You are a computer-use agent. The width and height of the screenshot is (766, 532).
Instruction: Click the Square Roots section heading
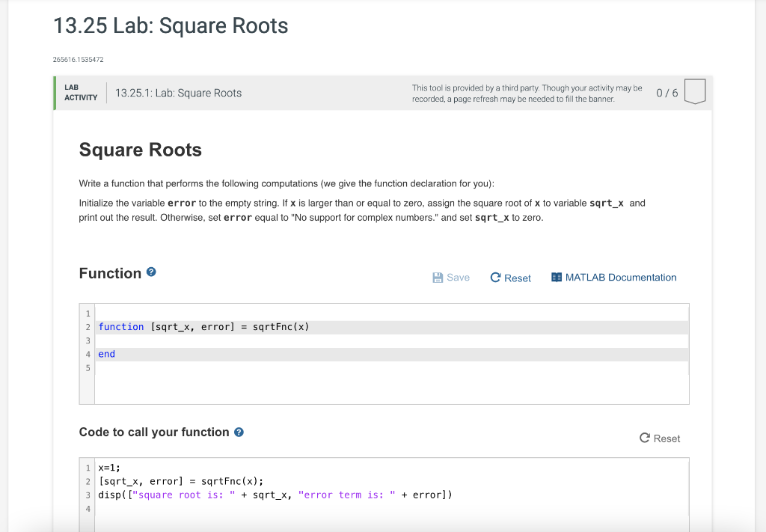140,150
